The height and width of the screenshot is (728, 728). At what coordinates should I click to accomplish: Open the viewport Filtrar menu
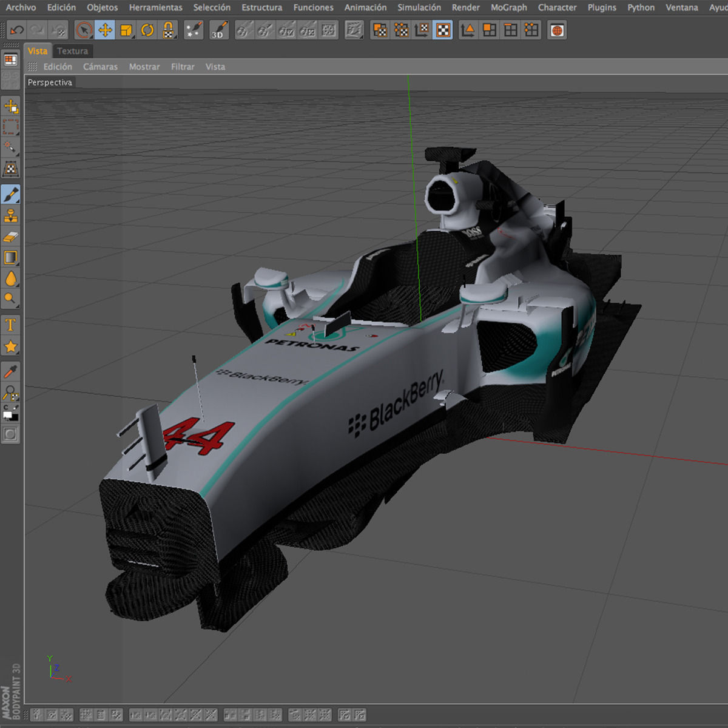pyautogui.click(x=183, y=67)
